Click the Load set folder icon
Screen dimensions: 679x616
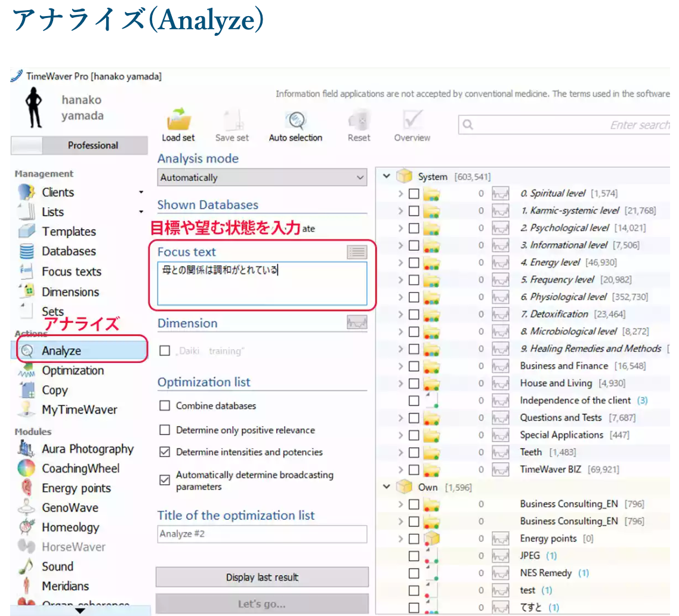[178, 120]
